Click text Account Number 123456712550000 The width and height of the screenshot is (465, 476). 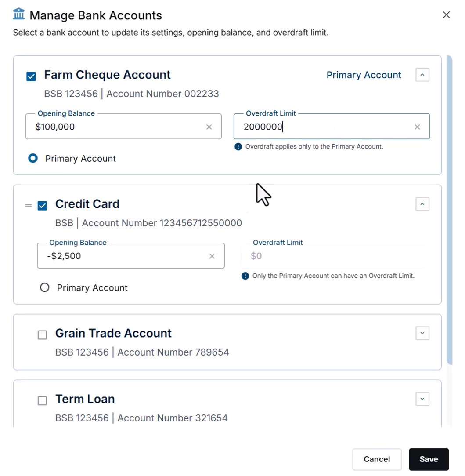pyautogui.click(x=162, y=223)
